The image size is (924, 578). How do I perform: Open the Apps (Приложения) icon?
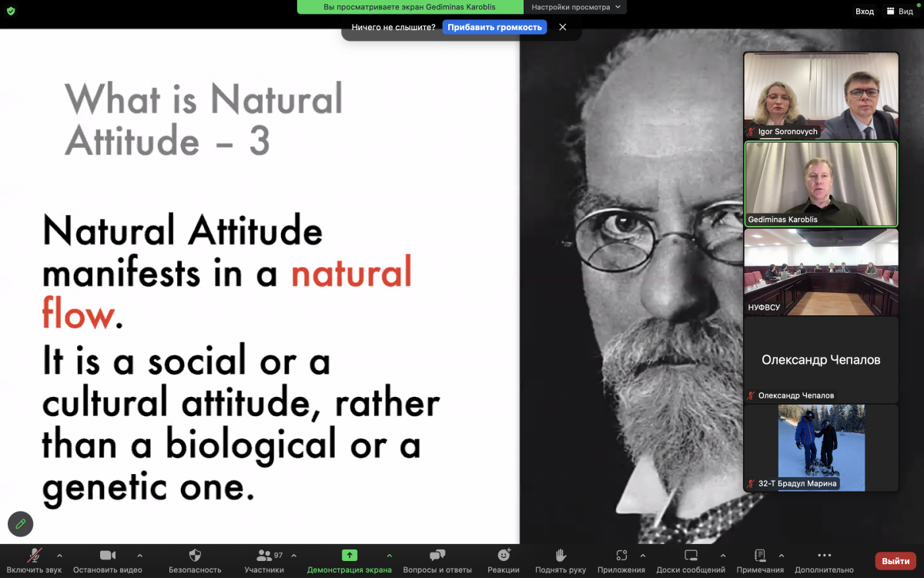point(621,556)
